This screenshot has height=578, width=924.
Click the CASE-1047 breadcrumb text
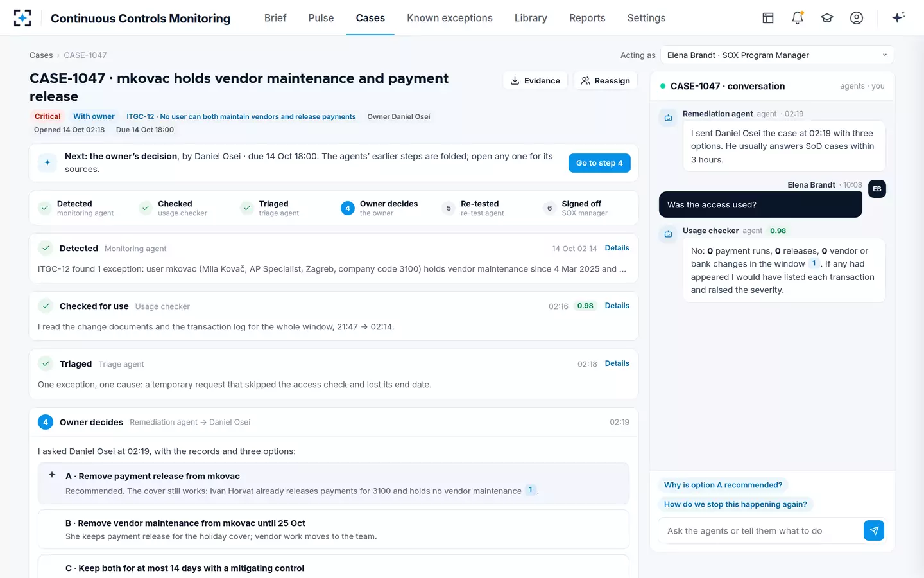85,55
